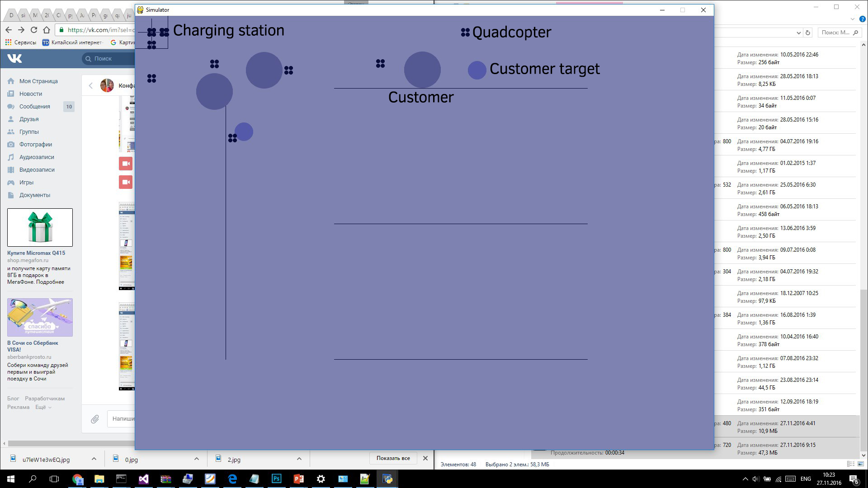
Task: Click the Показать все downloads button
Action: pos(393,458)
